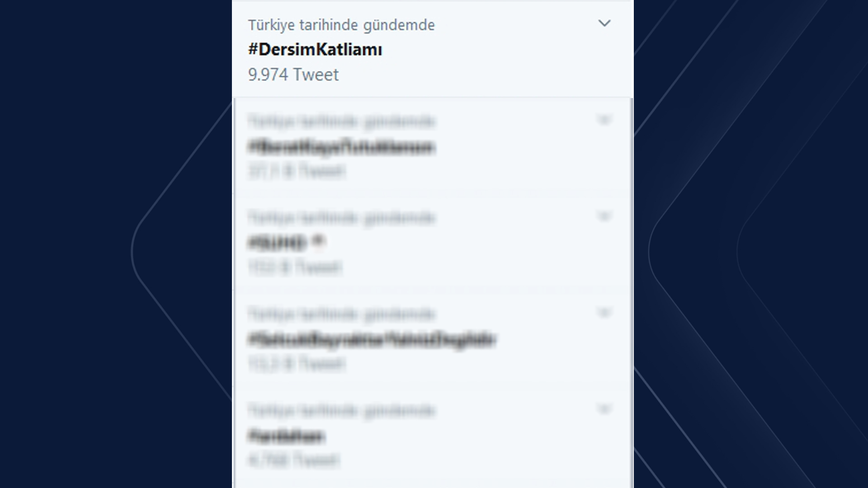Open the #DersimKatliamı hashtag
The image size is (868, 488).
[x=315, y=49]
